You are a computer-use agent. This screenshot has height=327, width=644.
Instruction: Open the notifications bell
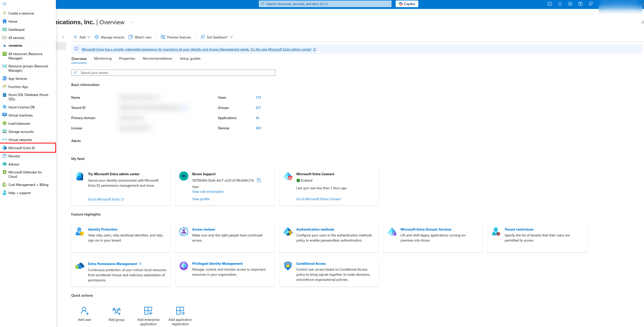pos(560,4)
